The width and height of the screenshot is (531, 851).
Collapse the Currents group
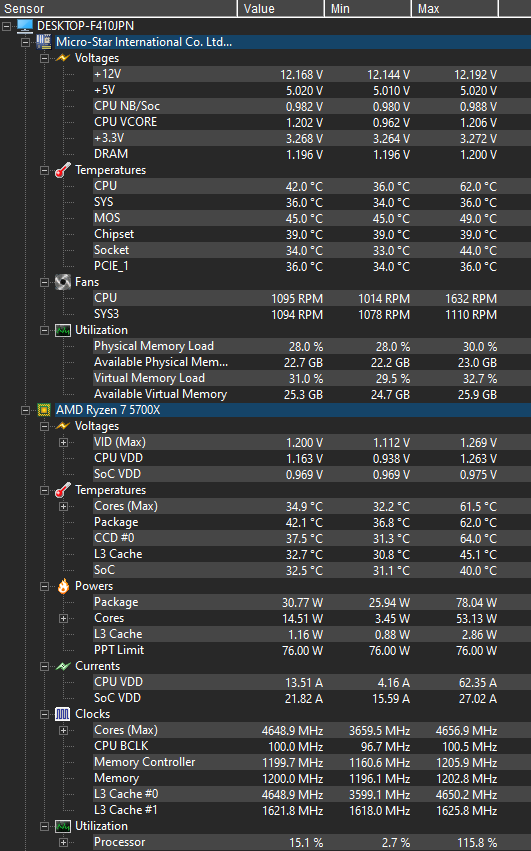tap(45, 666)
